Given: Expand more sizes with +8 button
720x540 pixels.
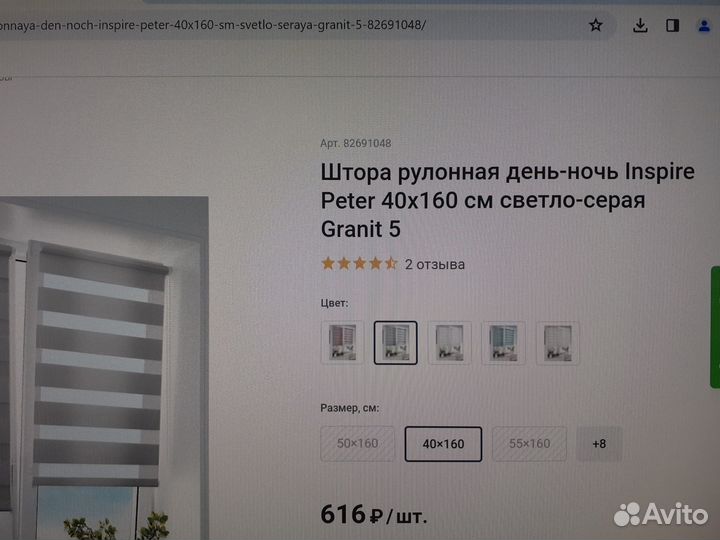Looking at the screenshot, I should point(599,444).
